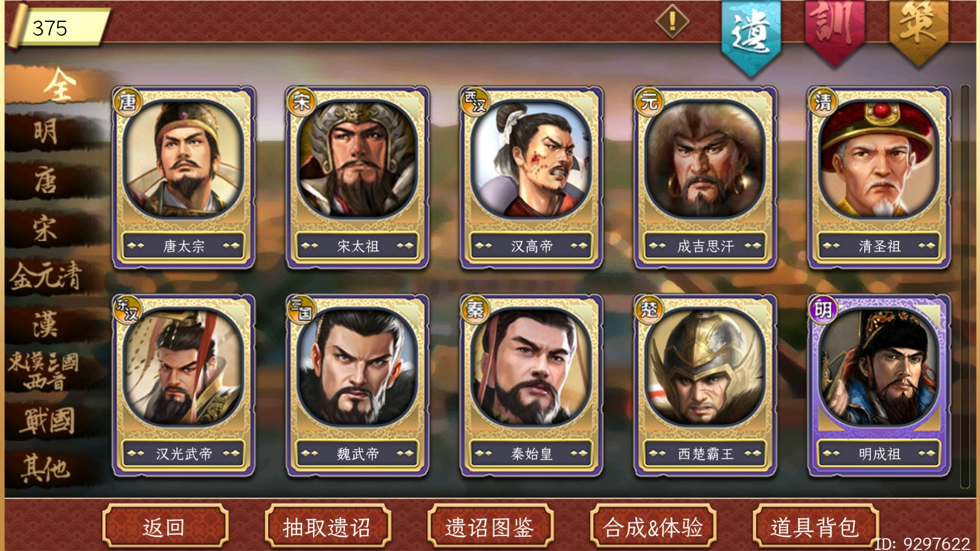Select the 全 all-dynasties filter tab
The width and height of the screenshot is (980, 551).
tap(59, 85)
